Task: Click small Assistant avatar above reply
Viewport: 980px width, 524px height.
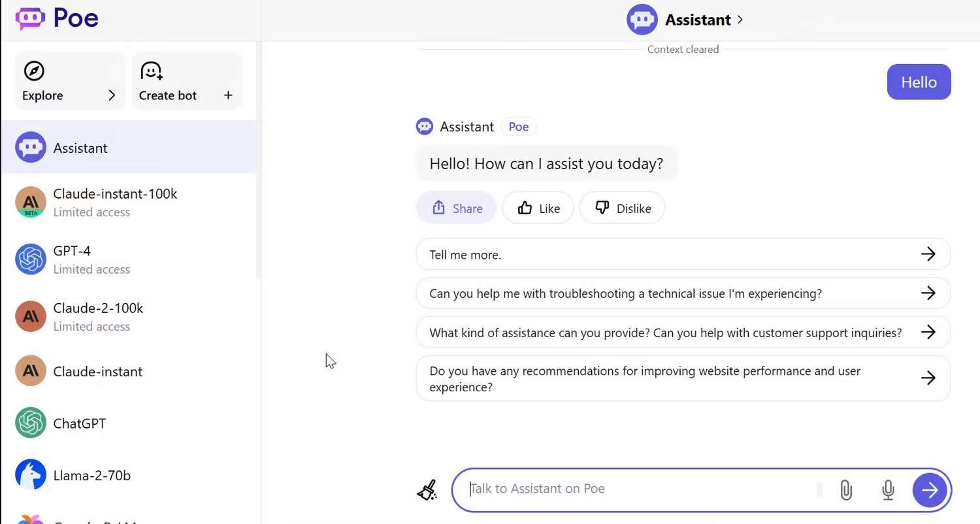Action: [425, 127]
